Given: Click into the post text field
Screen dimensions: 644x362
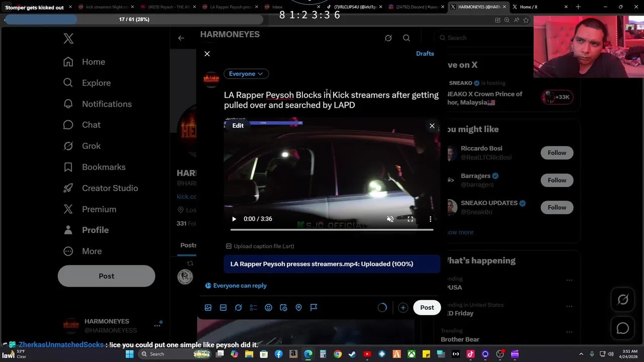Looking at the screenshot, I should (332, 100).
